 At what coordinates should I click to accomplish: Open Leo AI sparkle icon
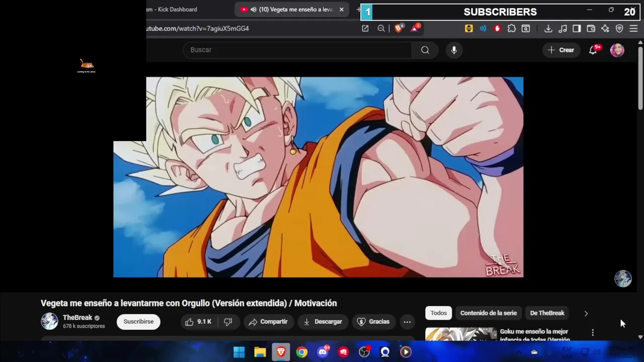tap(605, 29)
